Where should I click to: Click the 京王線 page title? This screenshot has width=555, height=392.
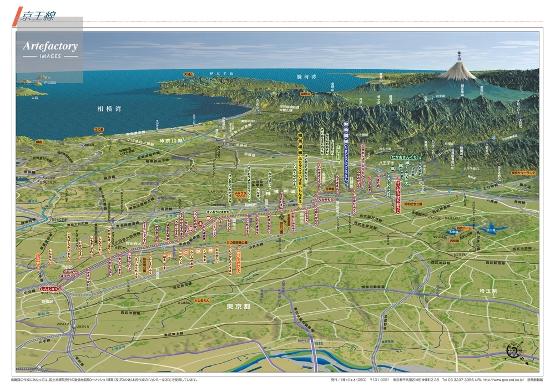[x=38, y=16]
